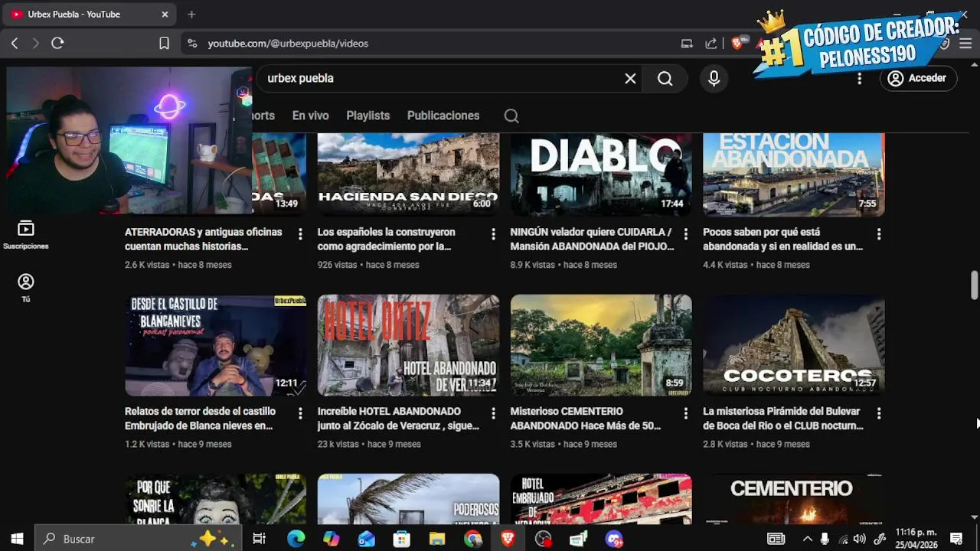Viewport: 980px width, 551px height.
Task: Bookmark this page using the bookmark icon
Action: tap(164, 44)
